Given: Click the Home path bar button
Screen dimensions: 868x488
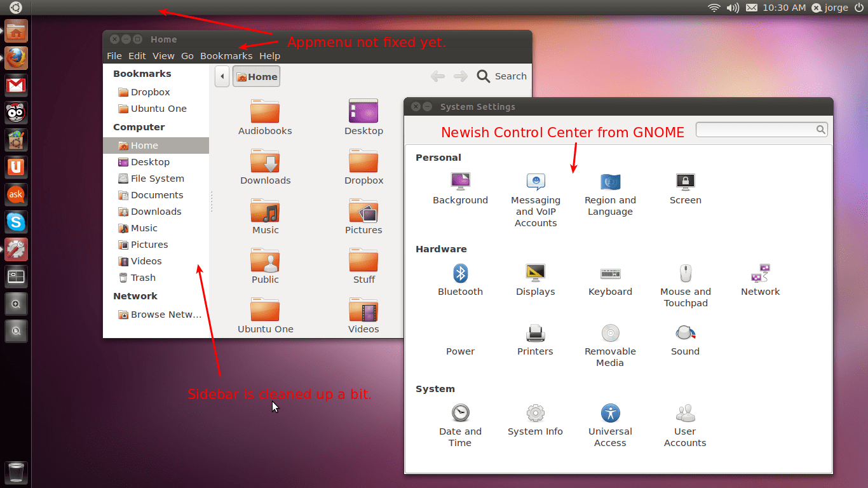Looking at the screenshot, I should click(x=257, y=77).
